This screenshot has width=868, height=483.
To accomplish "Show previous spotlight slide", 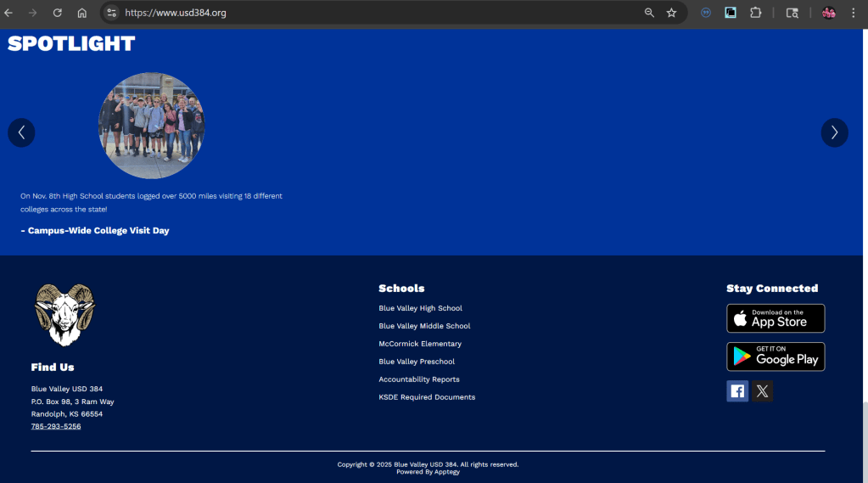I will [x=21, y=132].
